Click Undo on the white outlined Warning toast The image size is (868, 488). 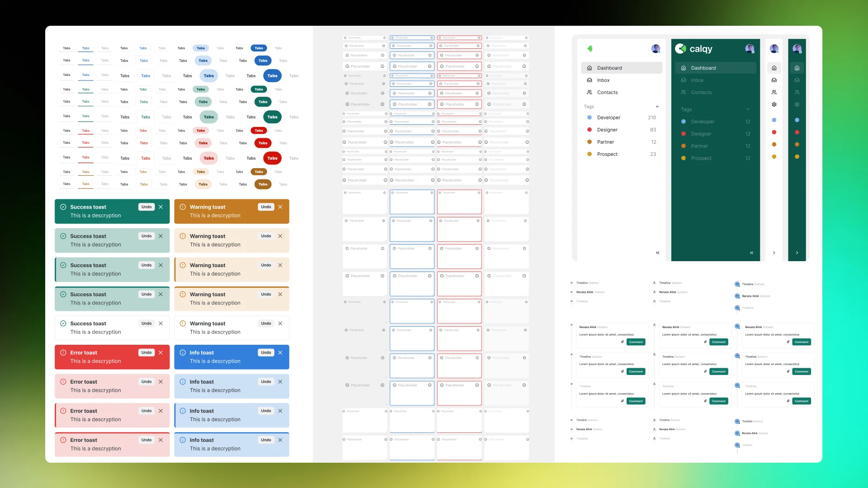[266, 324]
